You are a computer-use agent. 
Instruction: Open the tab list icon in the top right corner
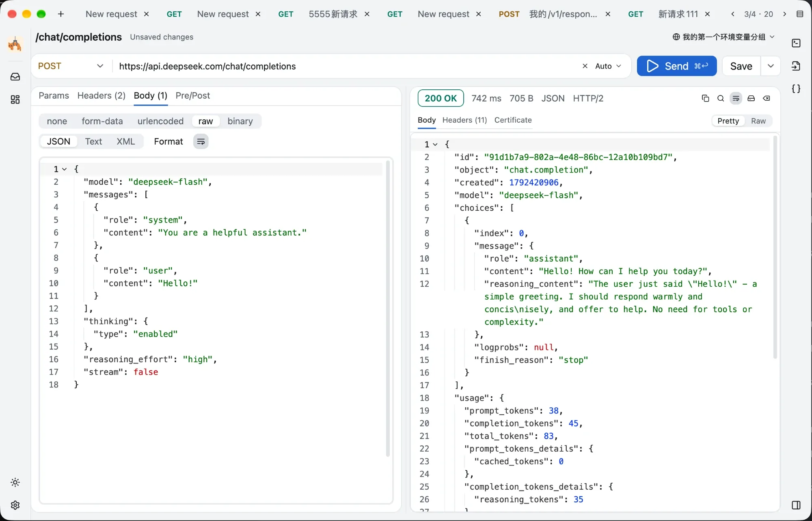(x=800, y=14)
